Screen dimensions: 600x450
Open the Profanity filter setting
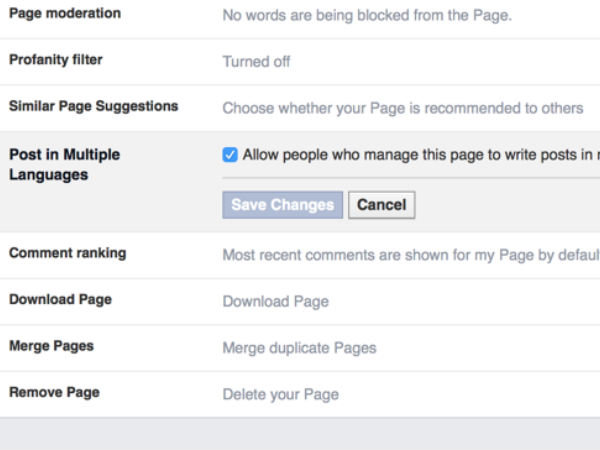[x=56, y=60]
